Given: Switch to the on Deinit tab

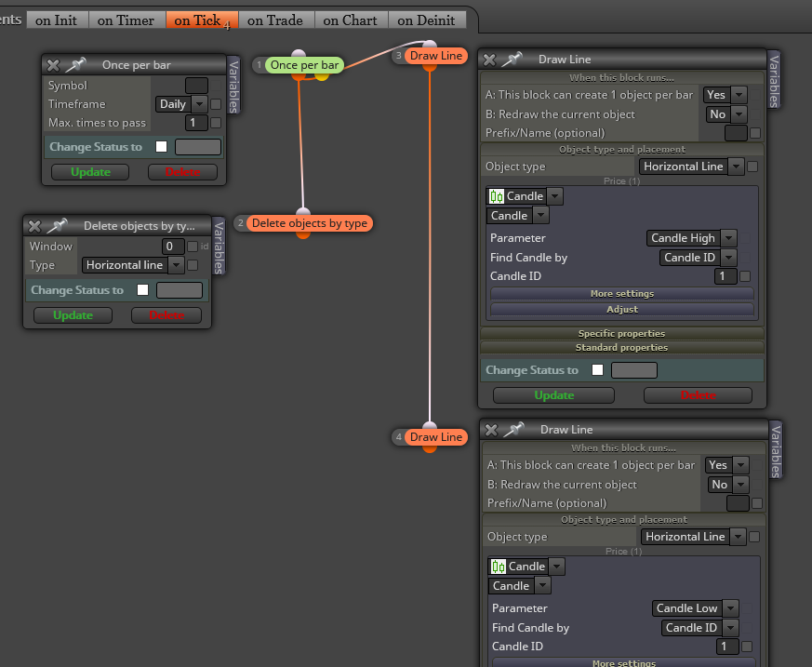Looking at the screenshot, I should 426,20.
